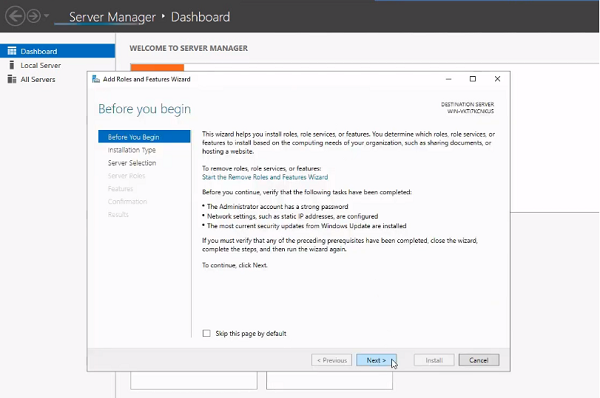
Task: Open All Servers in the sidebar
Action: (38, 80)
